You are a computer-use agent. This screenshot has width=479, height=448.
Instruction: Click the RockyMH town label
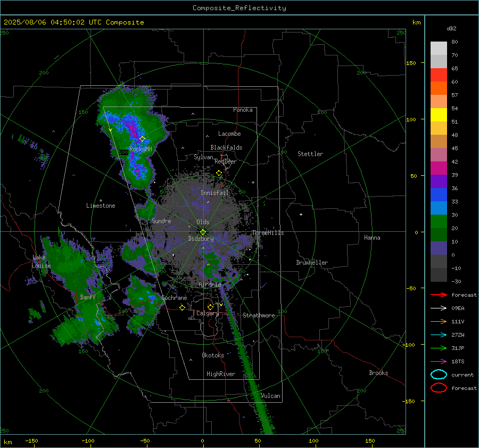141,149
